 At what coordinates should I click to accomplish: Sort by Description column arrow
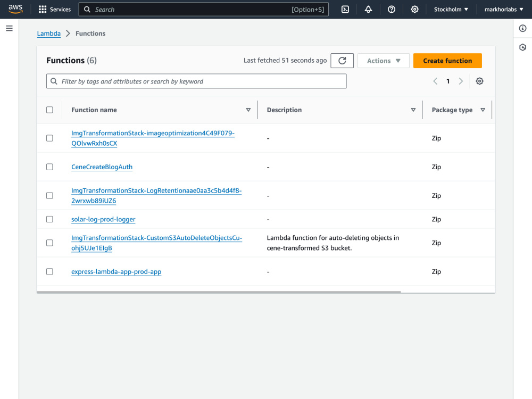click(x=413, y=110)
